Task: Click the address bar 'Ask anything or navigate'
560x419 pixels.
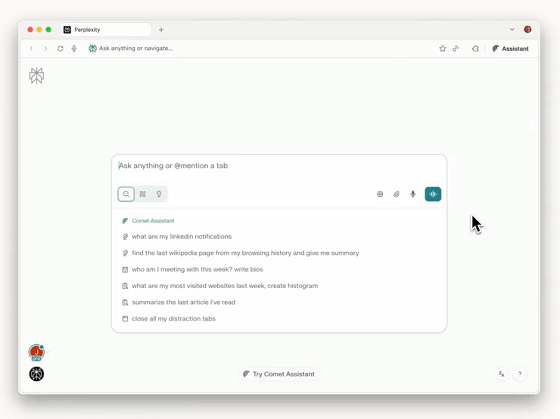Action: click(136, 48)
